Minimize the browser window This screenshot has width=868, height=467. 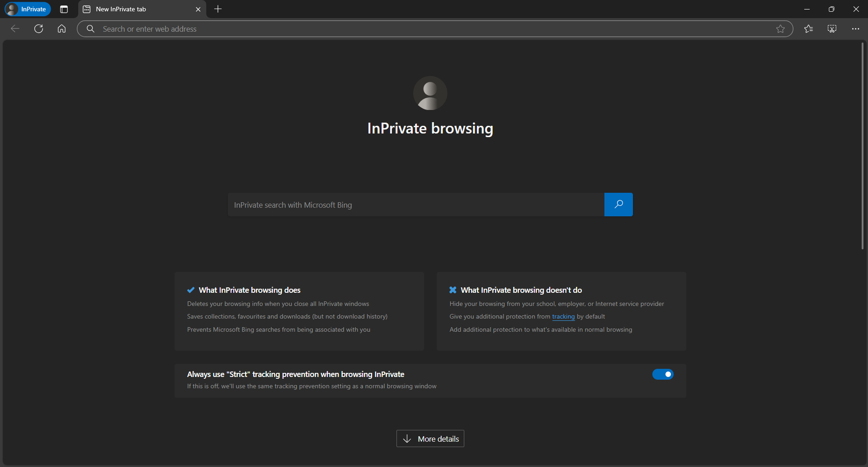807,9
